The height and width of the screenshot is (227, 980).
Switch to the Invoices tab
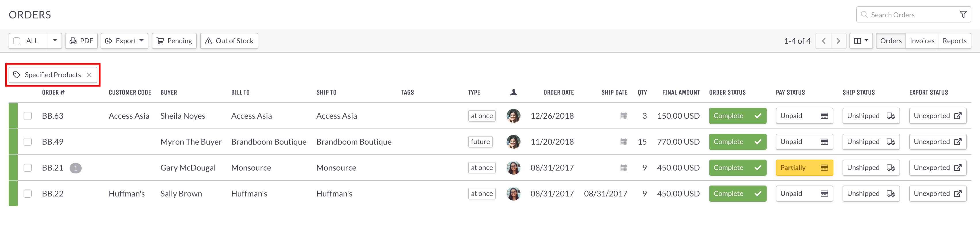(922, 41)
